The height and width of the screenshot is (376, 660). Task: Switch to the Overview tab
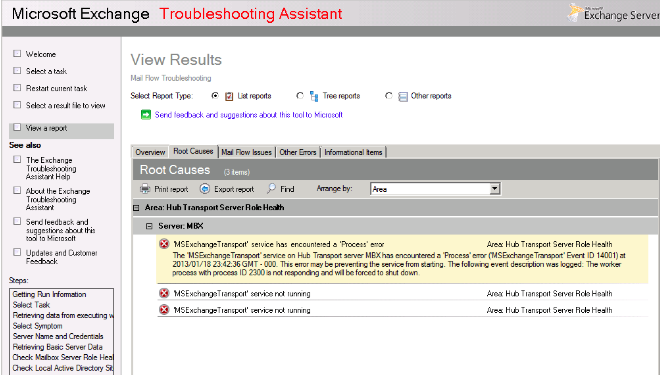pos(150,152)
